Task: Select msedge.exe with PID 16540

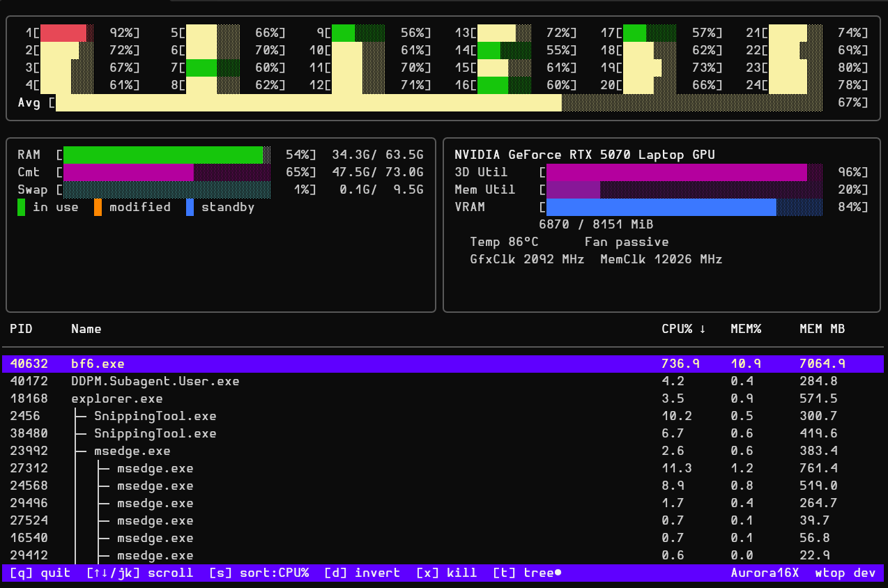Action: pyautogui.click(x=443, y=538)
